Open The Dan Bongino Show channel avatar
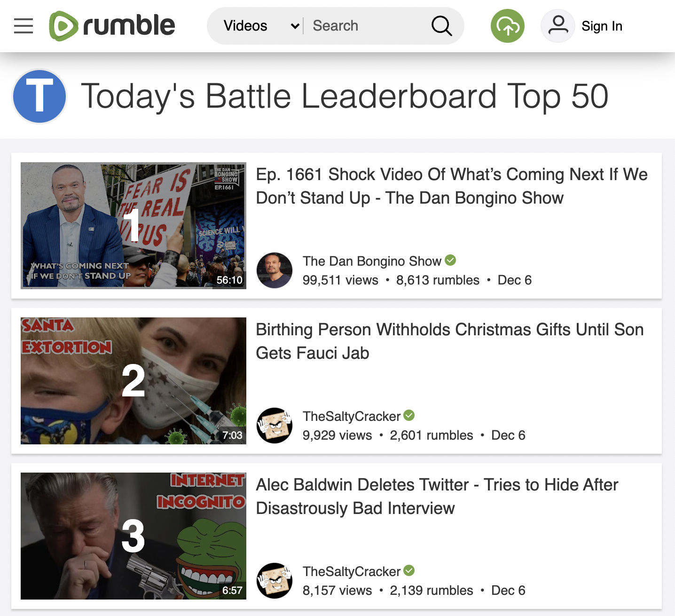 (275, 270)
